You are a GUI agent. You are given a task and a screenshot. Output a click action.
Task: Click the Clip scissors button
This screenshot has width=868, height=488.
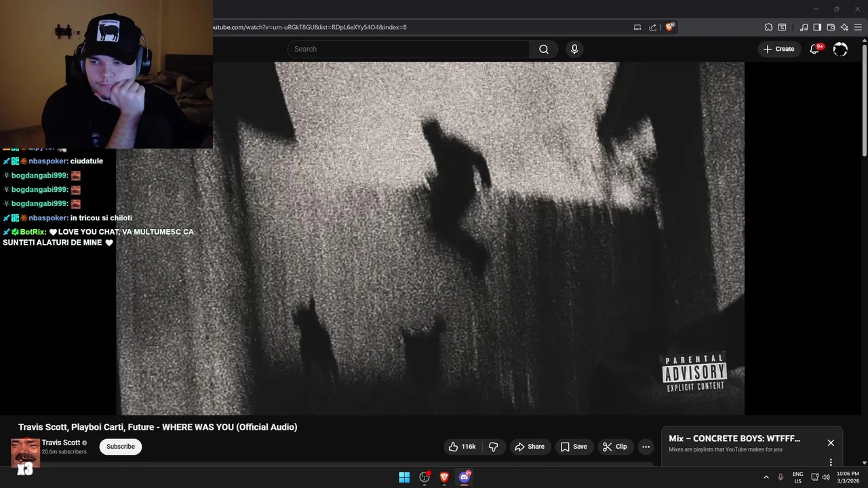615,447
